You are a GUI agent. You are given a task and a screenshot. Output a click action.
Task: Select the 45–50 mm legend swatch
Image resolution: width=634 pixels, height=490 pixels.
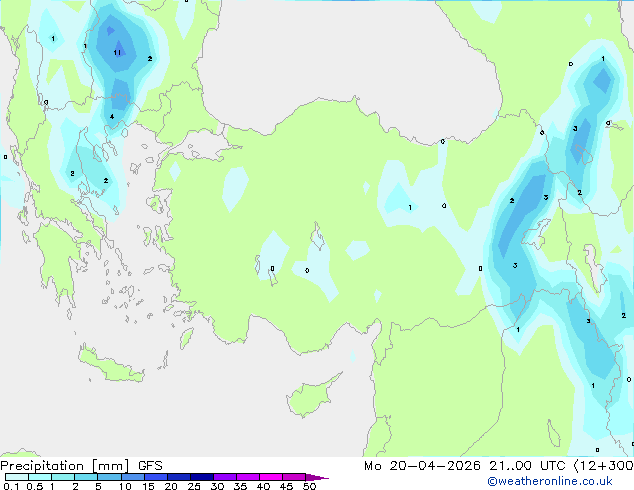coord(294,477)
